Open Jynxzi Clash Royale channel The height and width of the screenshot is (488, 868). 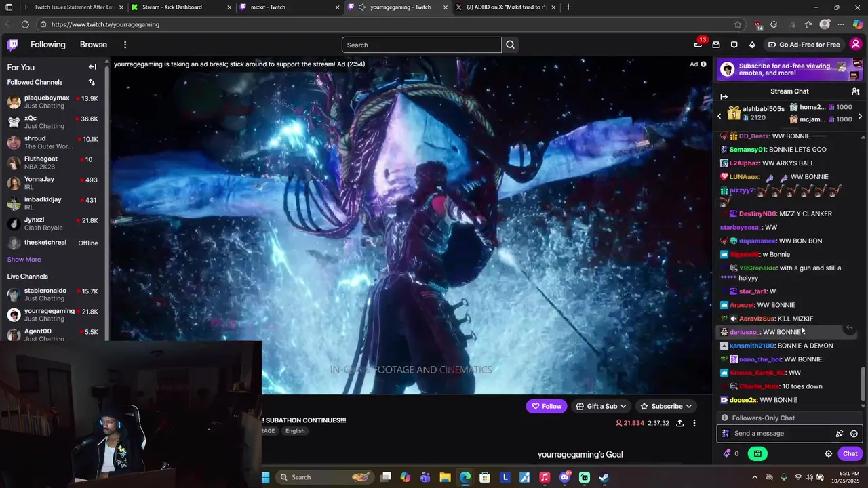coord(54,224)
